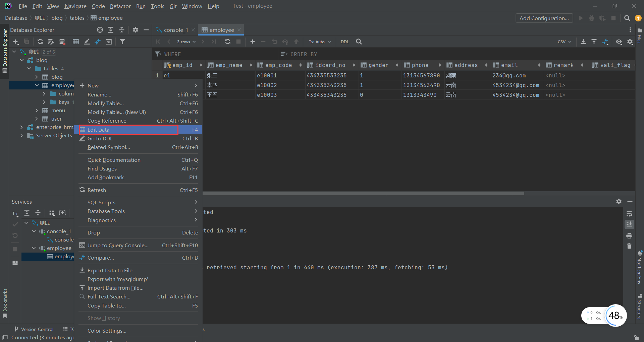644x342 pixels.
Task: Expand the enterprise_hrm schema node
Action: (x=22, y=127)
